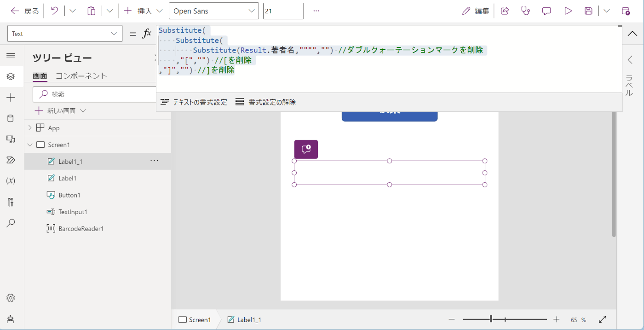Click the tree view 検索 search box

click(x=95, y=94)
